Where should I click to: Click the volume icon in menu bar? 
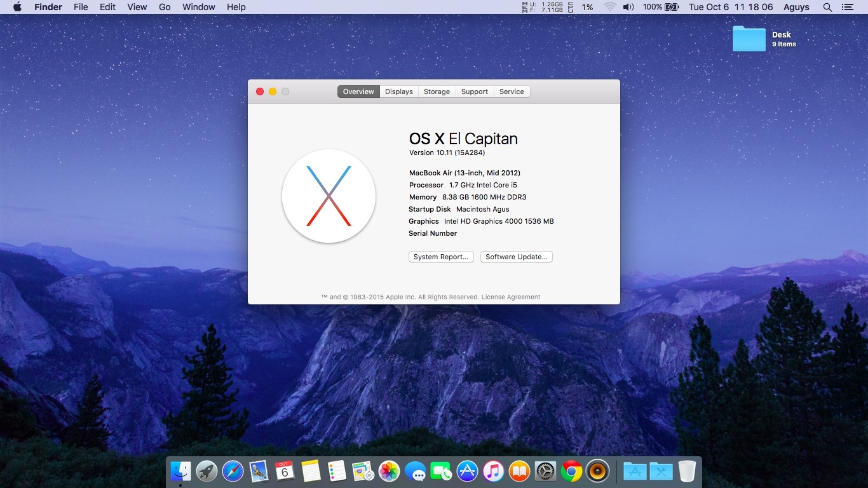[628, 7]
